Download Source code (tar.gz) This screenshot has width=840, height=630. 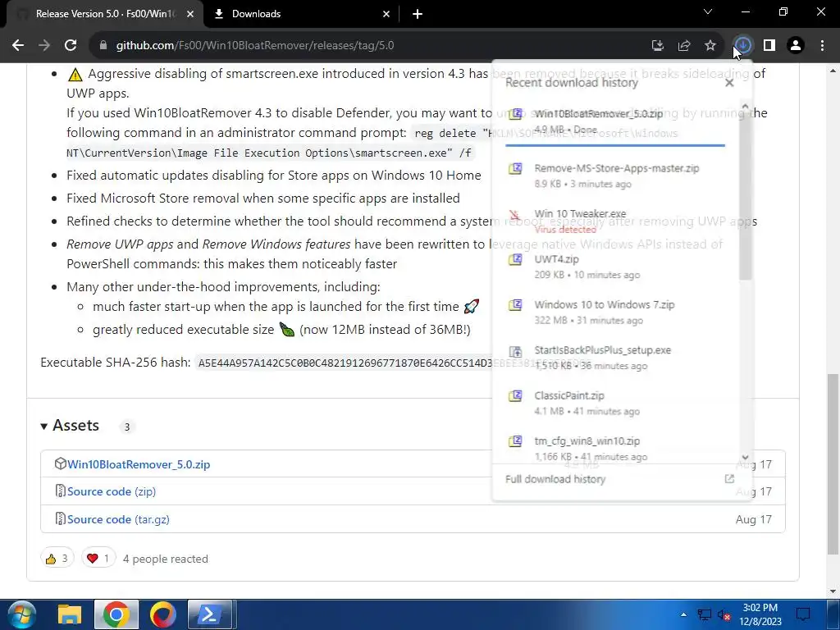coord(118,519)
